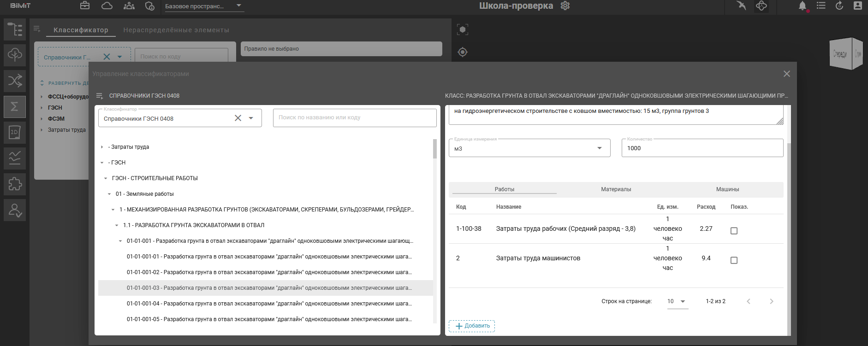Open the cloud icon in top bar

107,6
